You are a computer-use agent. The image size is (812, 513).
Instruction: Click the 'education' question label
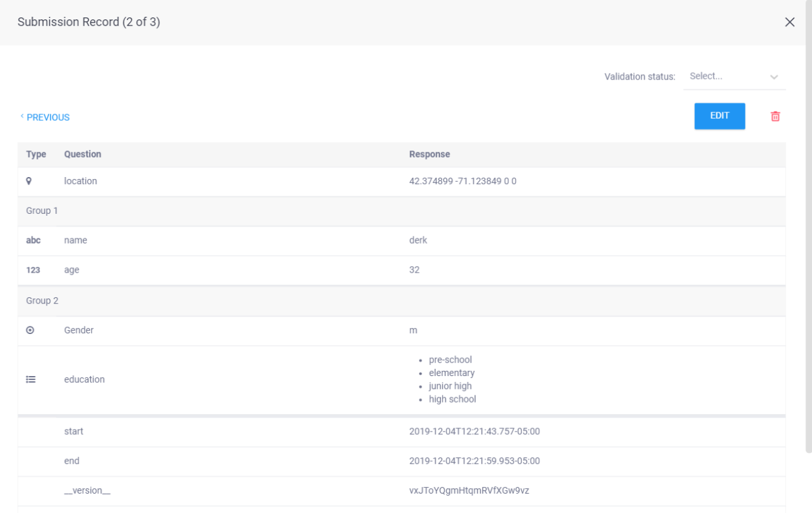[x=85, y=380]
